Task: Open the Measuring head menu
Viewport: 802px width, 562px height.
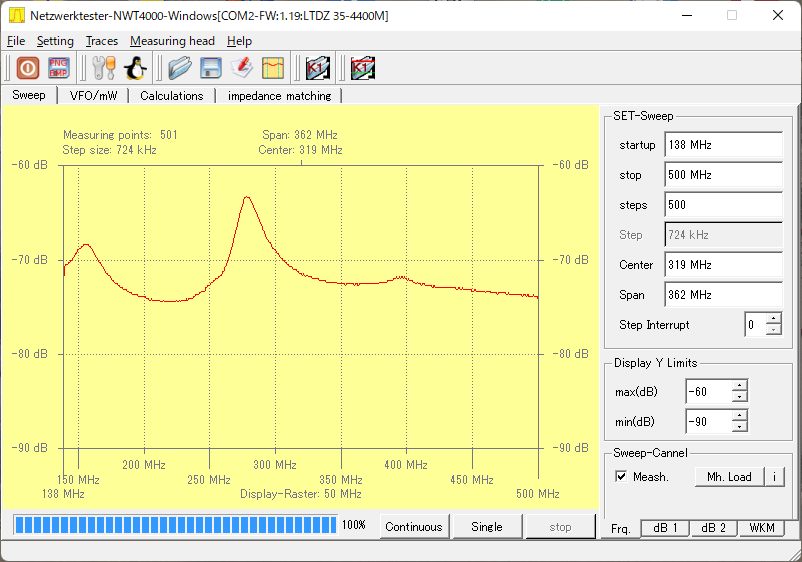Action: (x=172, y=41)
